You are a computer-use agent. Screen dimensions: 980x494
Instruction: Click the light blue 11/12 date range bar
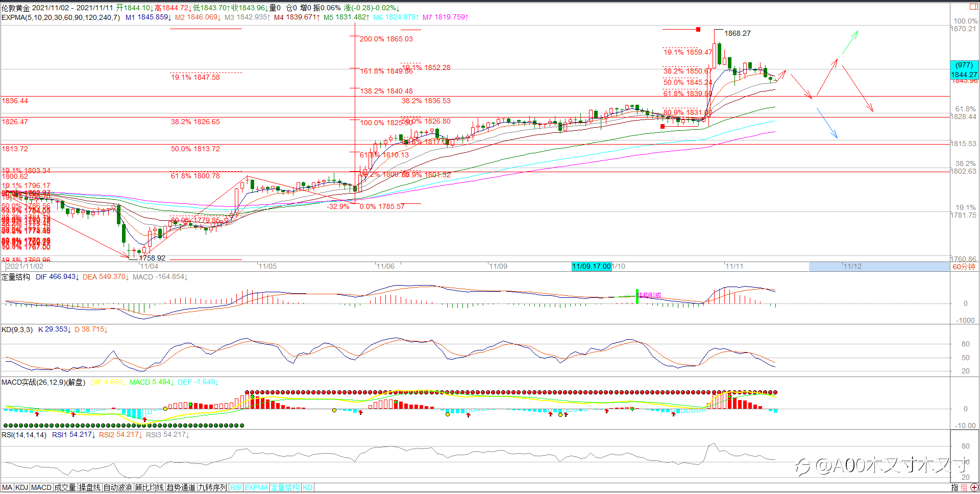(x=879, y=267)
